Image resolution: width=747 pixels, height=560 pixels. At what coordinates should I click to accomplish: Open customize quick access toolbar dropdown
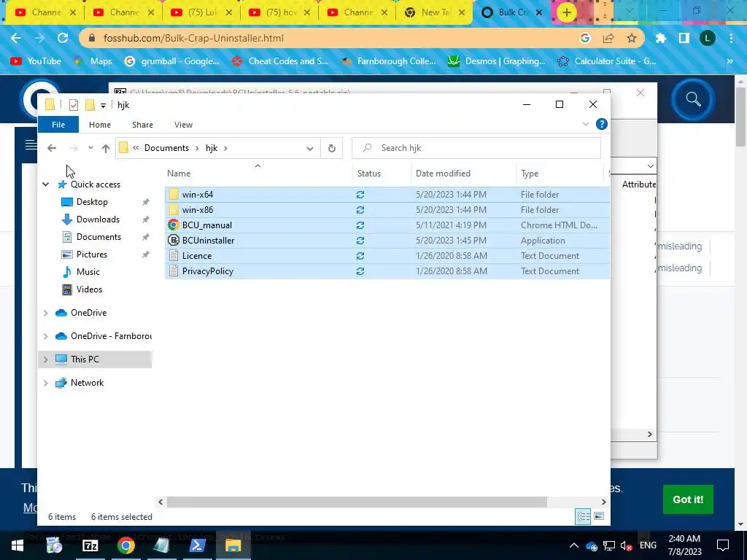click(103, 105)
